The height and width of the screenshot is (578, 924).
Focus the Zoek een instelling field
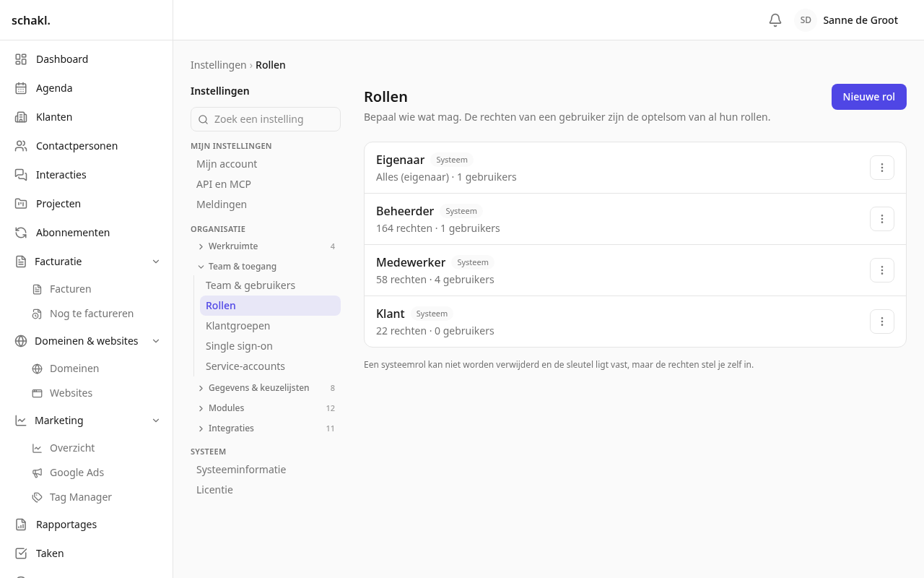pyautogui.click(x=266, y=119)
